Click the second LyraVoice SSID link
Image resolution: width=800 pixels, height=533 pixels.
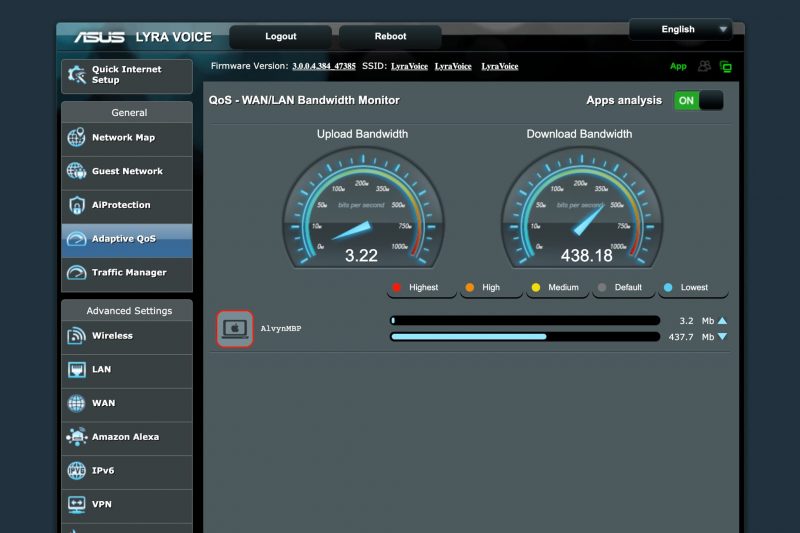(x=453, y=66)
